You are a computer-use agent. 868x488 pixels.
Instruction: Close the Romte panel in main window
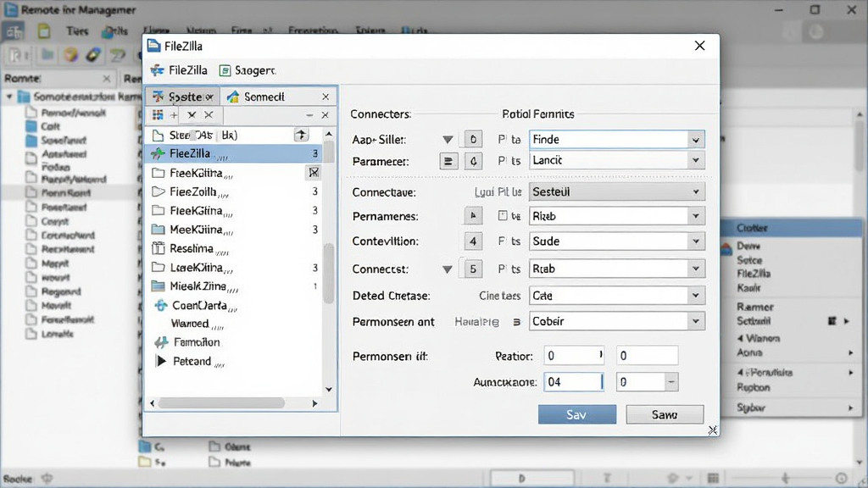tap(106, 79)
